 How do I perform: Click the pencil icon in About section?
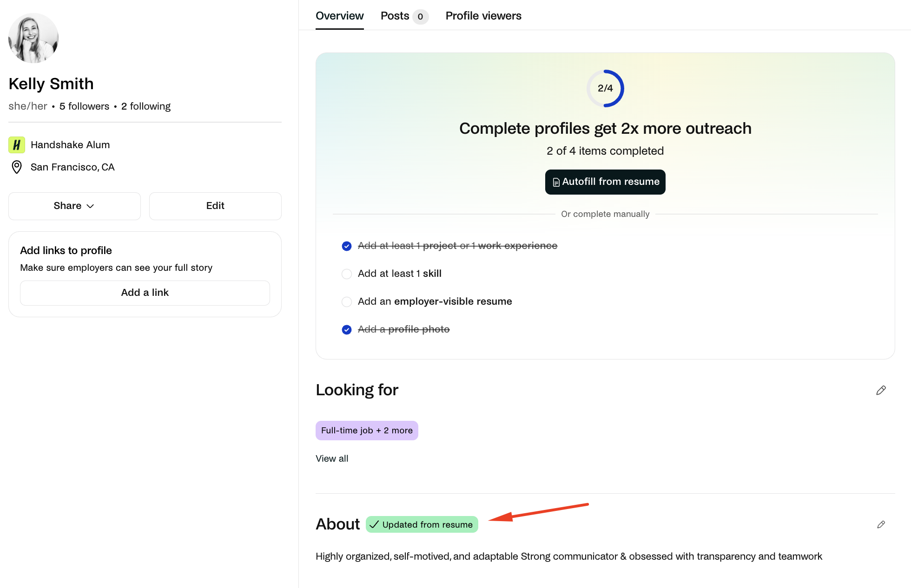[881, 524]
